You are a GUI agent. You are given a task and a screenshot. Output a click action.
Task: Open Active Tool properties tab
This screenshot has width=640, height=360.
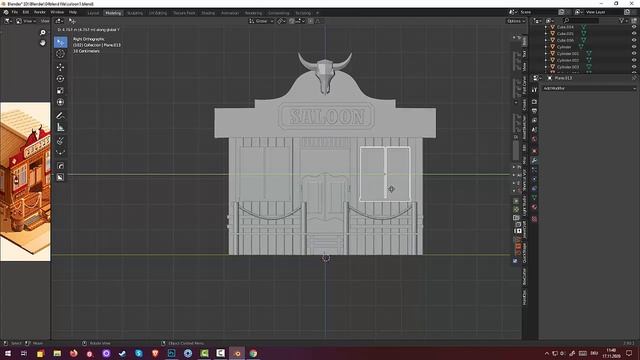[x=534, y=90]
